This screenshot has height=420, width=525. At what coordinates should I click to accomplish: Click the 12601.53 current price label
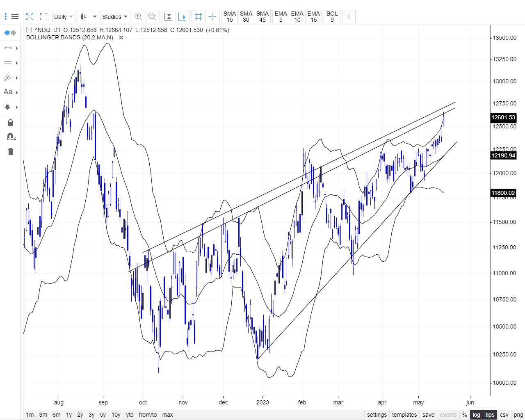point(503,117)
